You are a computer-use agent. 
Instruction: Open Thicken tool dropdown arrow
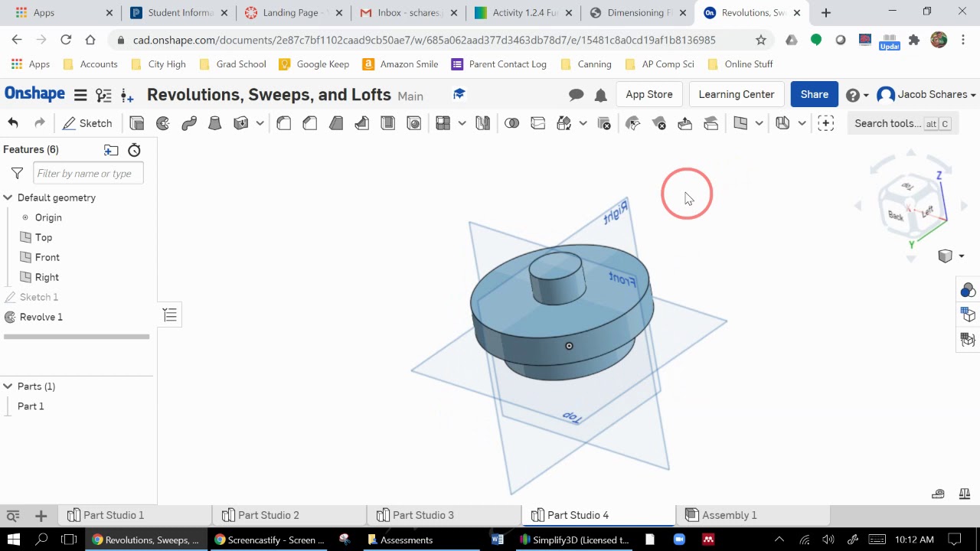[x=260, y=123]
